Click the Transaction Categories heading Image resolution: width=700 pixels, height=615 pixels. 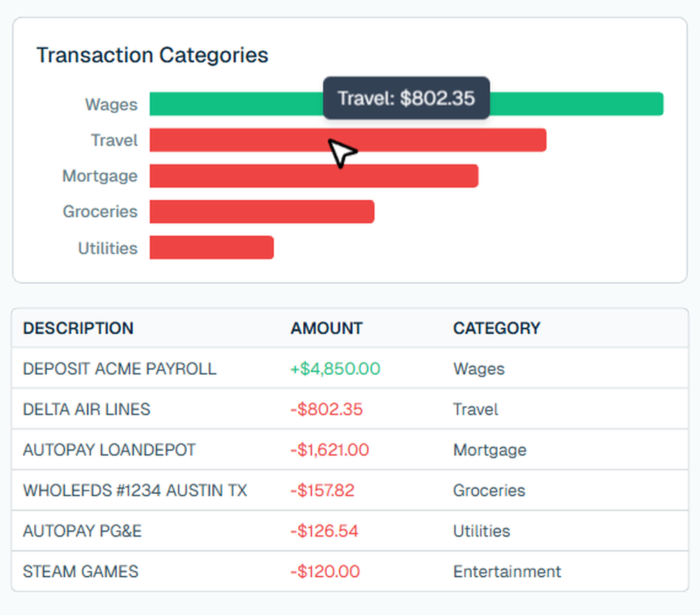152,55
